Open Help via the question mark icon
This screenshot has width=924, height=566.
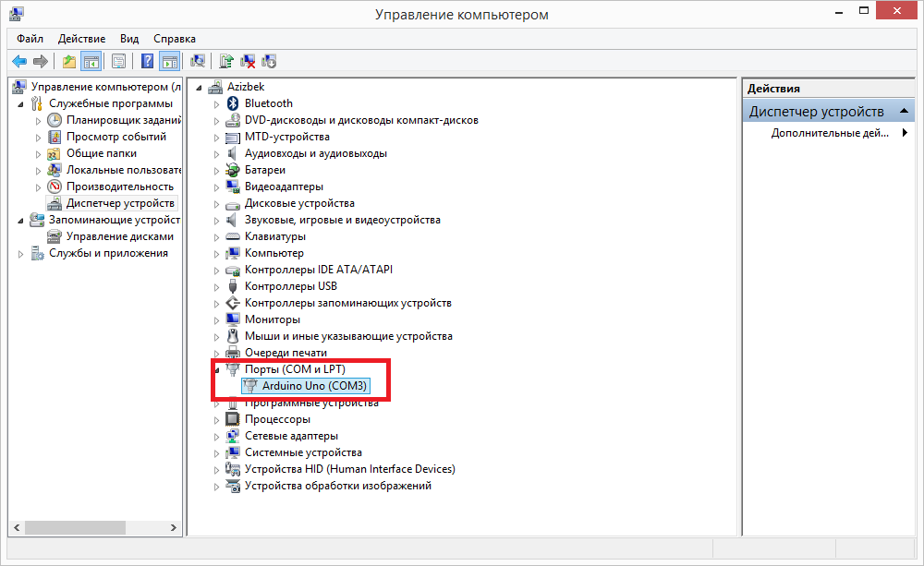point(147,61)
